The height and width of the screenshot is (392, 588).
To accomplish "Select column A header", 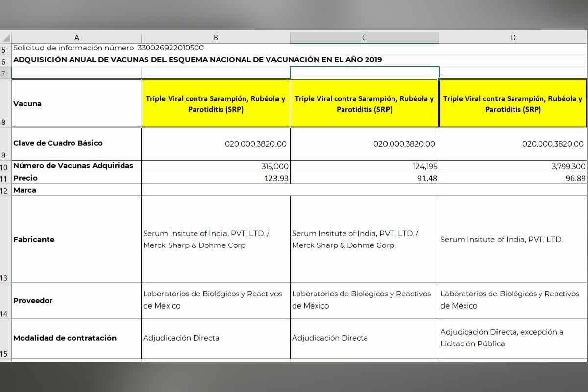I will [x=76, y=38].
